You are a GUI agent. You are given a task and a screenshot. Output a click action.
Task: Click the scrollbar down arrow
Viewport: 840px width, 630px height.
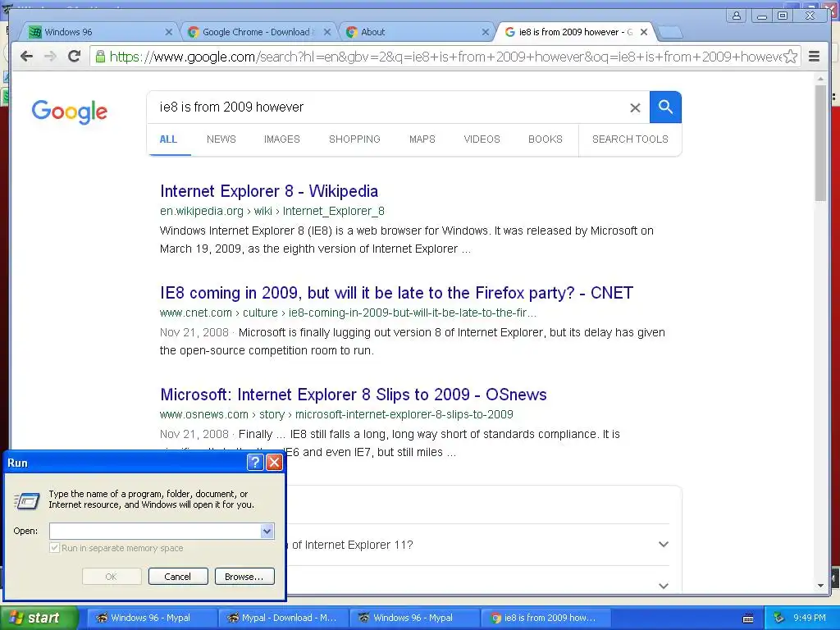point(820,586)
